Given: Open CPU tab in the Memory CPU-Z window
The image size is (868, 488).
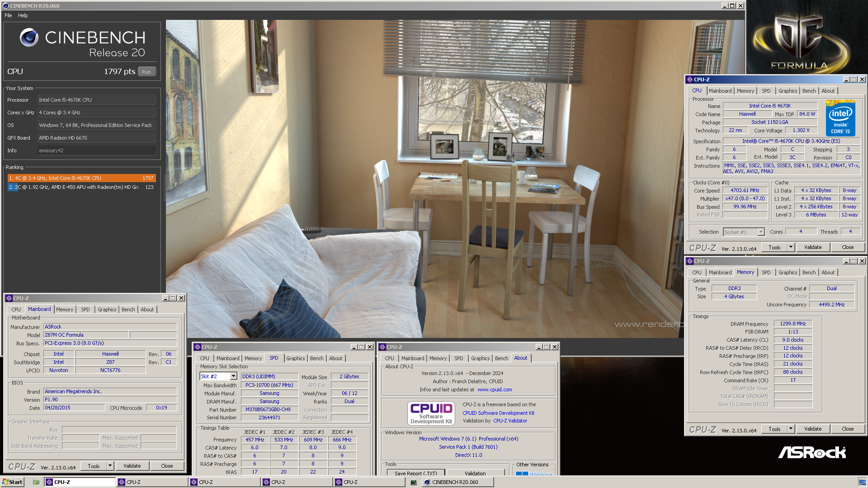Looking at the screenshot, I should click(697, 272).
